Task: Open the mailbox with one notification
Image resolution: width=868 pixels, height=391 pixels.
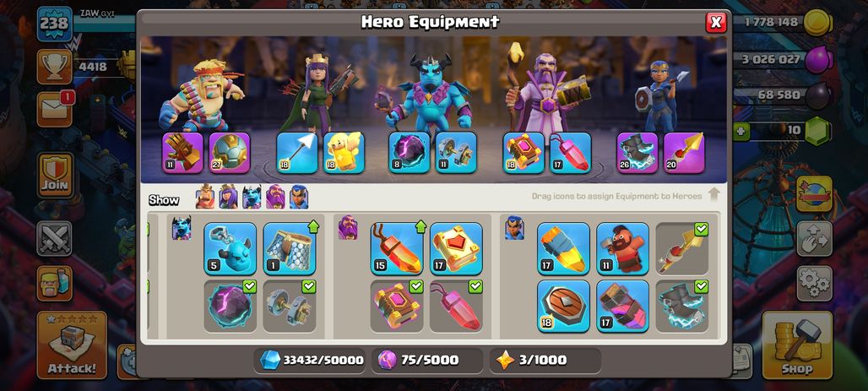Action: pyautogui.click(x=55, y=109)
